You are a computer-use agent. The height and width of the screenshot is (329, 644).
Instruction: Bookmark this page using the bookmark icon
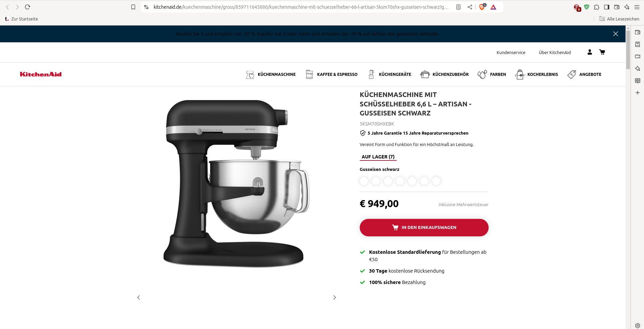133,7
